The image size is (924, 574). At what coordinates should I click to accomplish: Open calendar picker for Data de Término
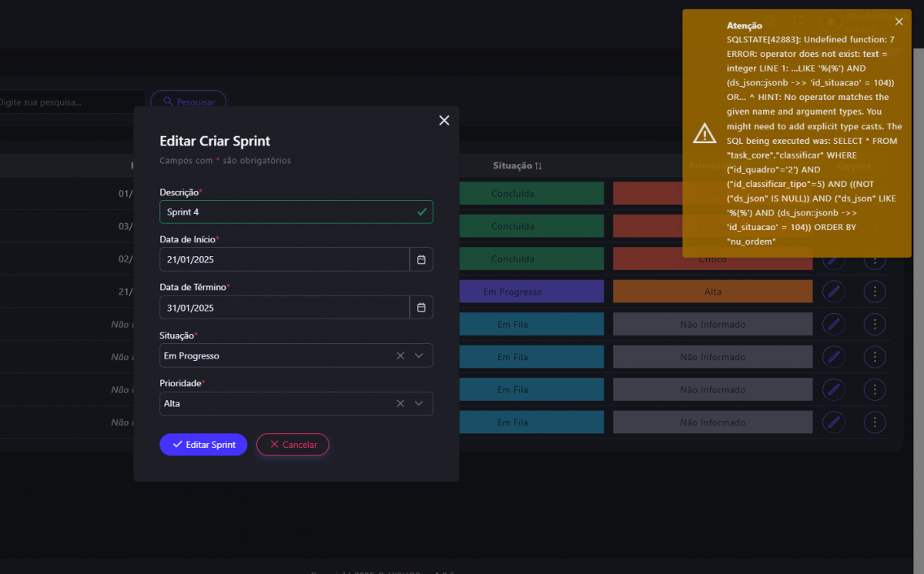click(421, 308)
